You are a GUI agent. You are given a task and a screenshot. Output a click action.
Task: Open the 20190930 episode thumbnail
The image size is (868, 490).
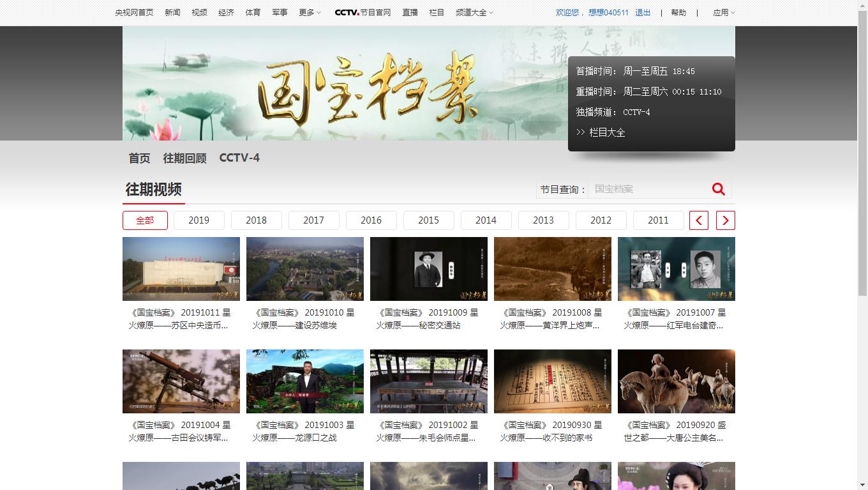[x=553, y=381]
